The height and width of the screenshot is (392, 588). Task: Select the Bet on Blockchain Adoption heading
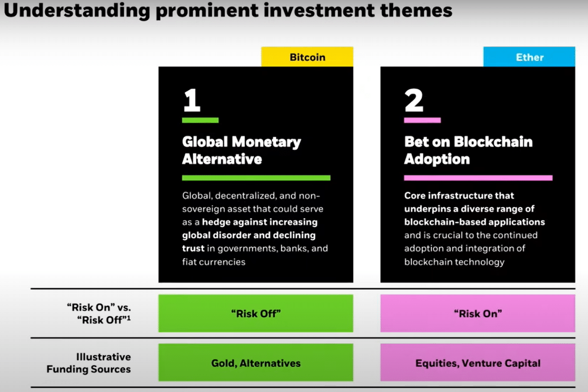468,150
